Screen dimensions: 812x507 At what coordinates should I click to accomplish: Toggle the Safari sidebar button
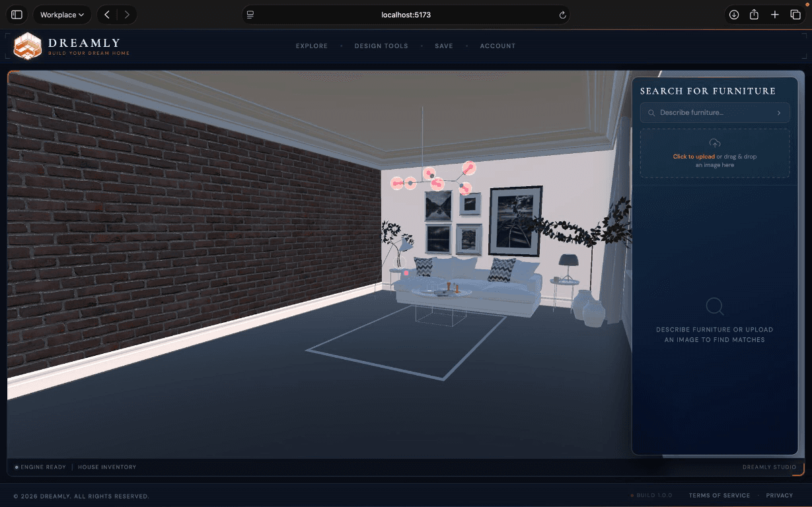(x=17, y=15)
